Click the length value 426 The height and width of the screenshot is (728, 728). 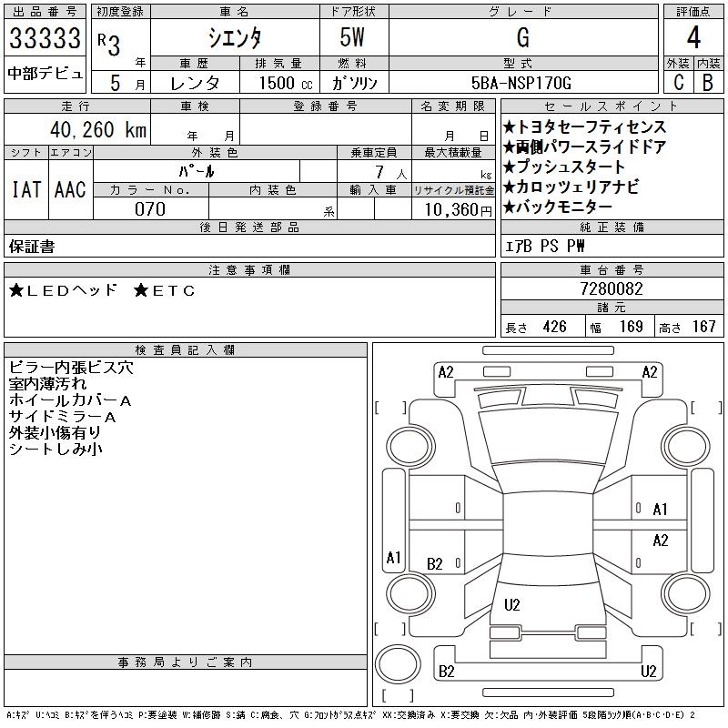pyautogui.click(x=555, y=327)
